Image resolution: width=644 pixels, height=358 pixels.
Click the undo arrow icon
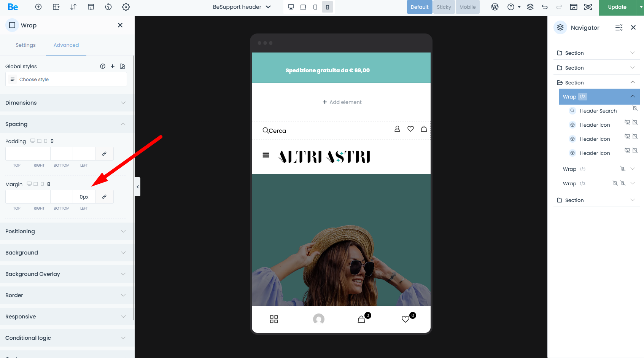[x=545, y=7]
